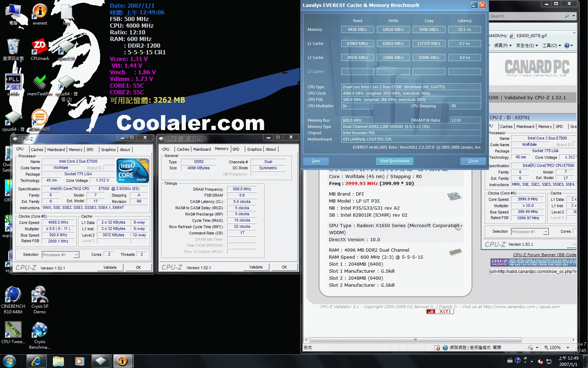Click the IE horizontal scrollbar thumb
The width and height of the screenshot is (588, 368).
(415, 340)
